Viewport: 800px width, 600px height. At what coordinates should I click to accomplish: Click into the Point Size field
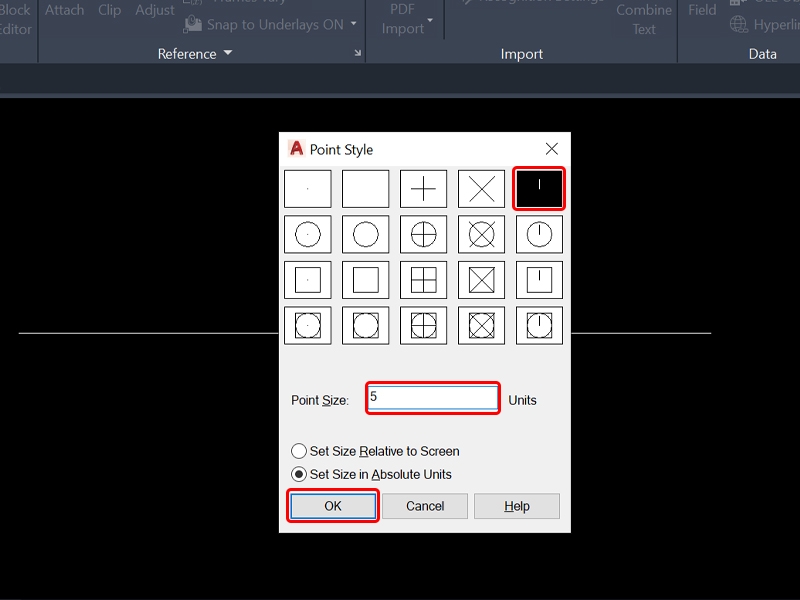pyautogui.click(x=433, y=397)
